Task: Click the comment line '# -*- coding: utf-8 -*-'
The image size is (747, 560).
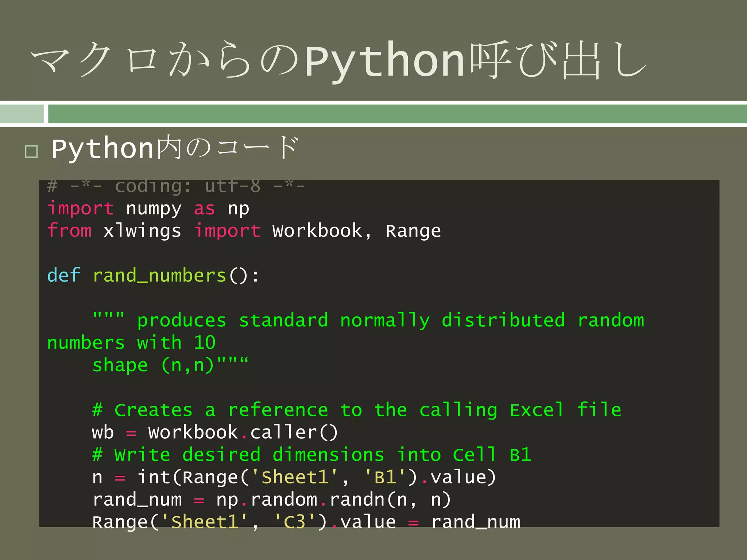Action: click(x=177, y=186)
